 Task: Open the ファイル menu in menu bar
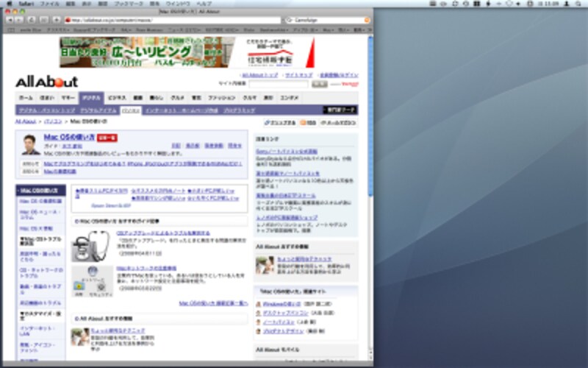coord(49,4)
